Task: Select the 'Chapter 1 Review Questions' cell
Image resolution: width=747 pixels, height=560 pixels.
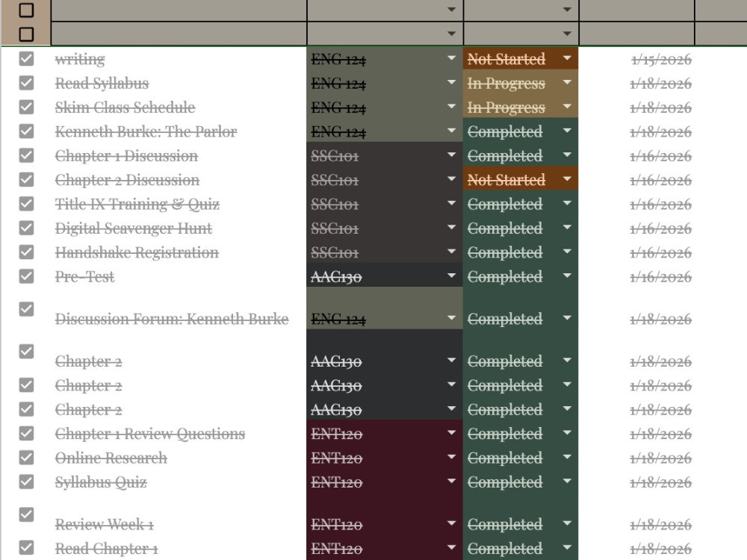Action: (x=179, y=433)
